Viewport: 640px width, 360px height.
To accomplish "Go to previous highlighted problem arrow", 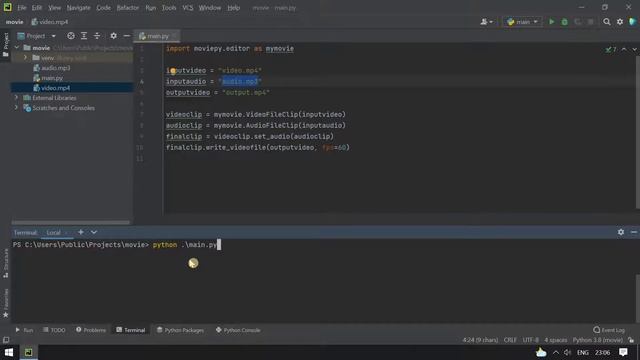I will (x=624, y=49).
